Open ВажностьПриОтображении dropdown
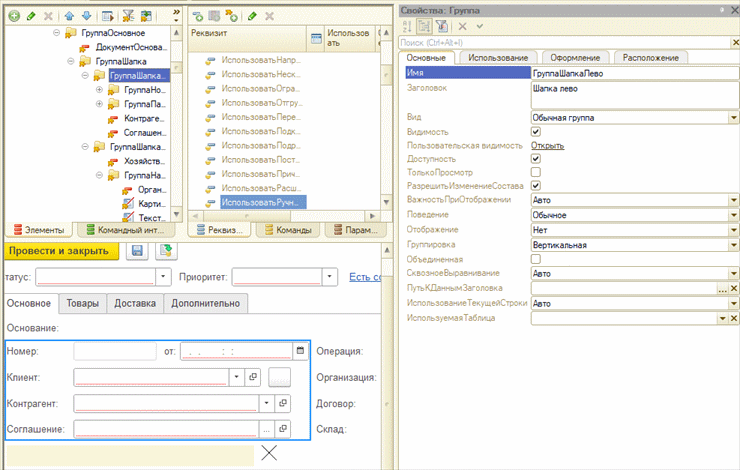 (734, 200)
